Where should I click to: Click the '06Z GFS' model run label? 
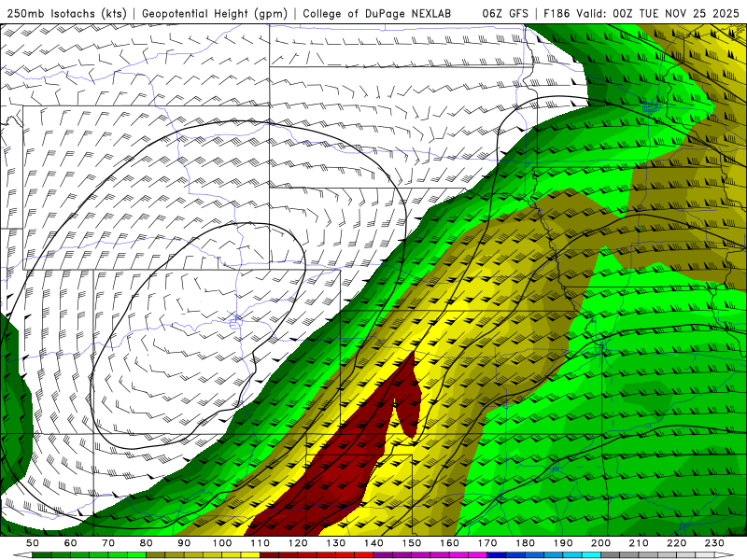[505, 13]
